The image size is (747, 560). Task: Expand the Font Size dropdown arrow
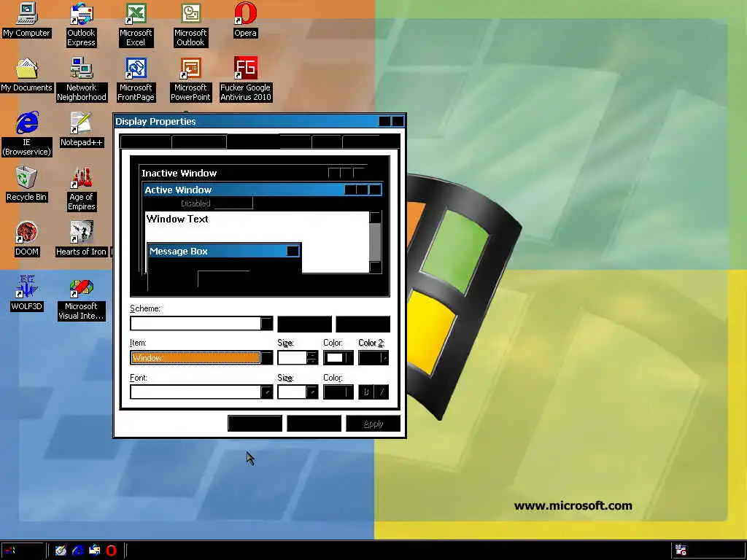pos(312,392)
